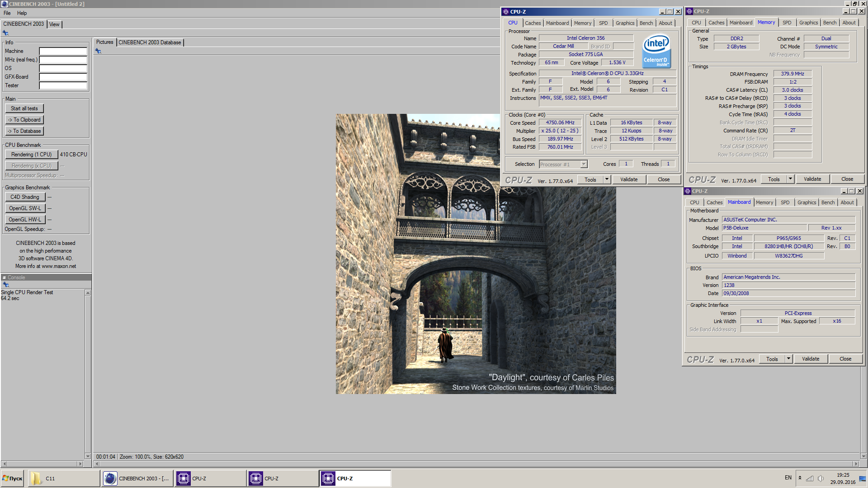Switch to the CINEBENCH 2003 Database tab
The width and height of the screenshot is (868, 488).
(x=150, y=42)
